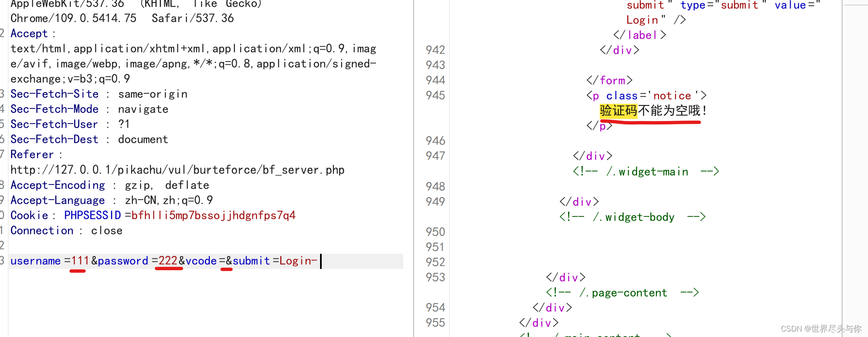The width and height of the screenshot is (868, 337).
Task: Select the Sec-Fetch-Site header line
Action: pyautogui.click(x=99, y=94)
